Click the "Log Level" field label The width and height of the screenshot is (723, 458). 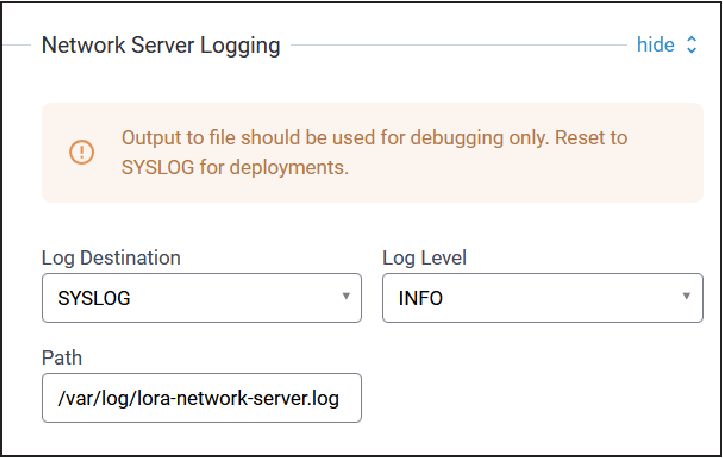425,258
